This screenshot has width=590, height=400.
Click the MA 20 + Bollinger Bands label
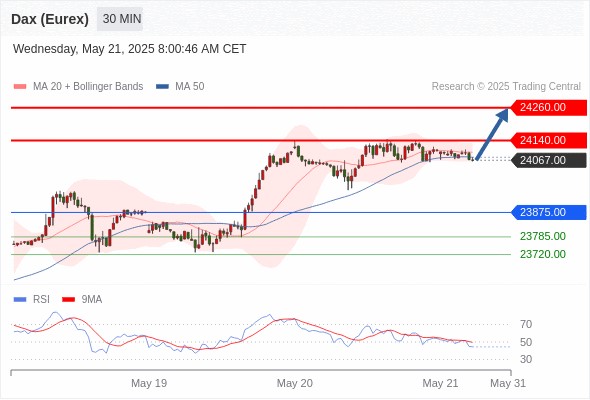click(x=88, y=87)
